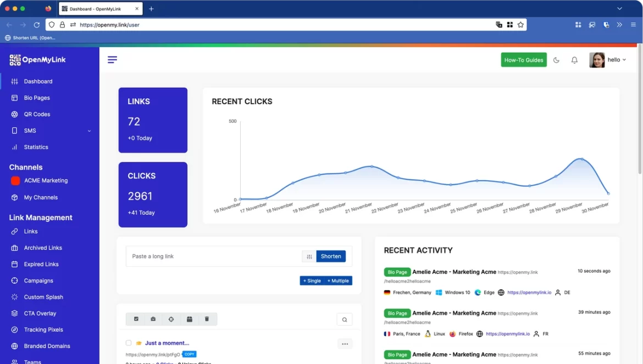Click the Bio Page badge from 10 seconds ago
The width and height of the screenshot is (643, 364).
397,272
